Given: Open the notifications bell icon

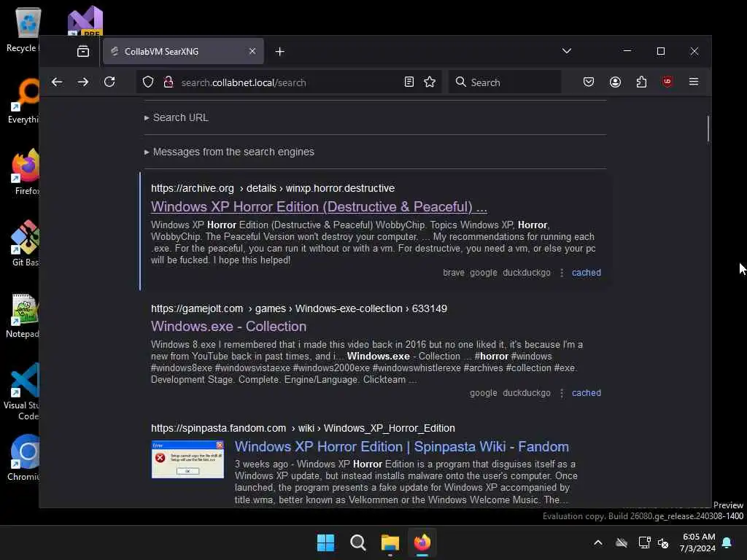Looking at the screenshot, I should pyautogui.click(x=727, y=542).
